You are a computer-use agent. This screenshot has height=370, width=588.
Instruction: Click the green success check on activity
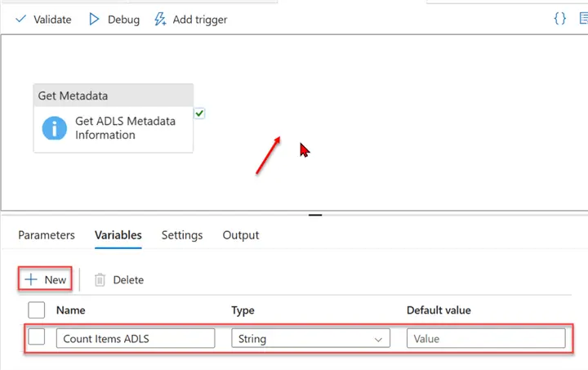pos(199,114)
